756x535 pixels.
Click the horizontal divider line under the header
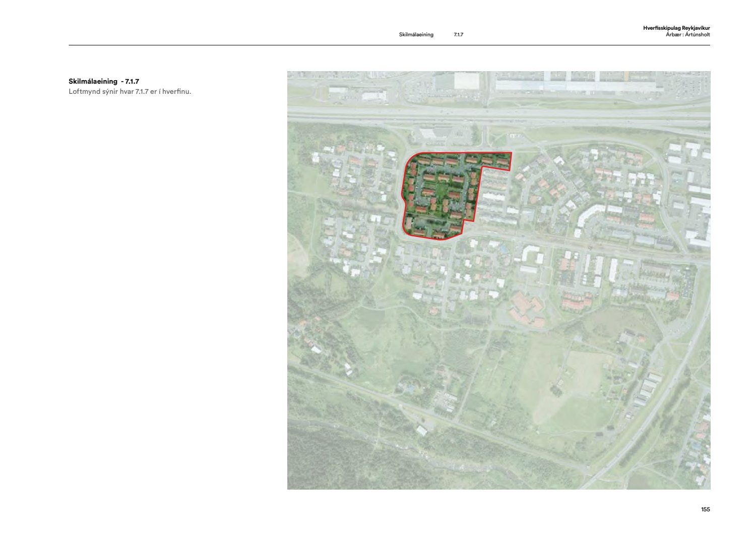[x=389, y=45]
